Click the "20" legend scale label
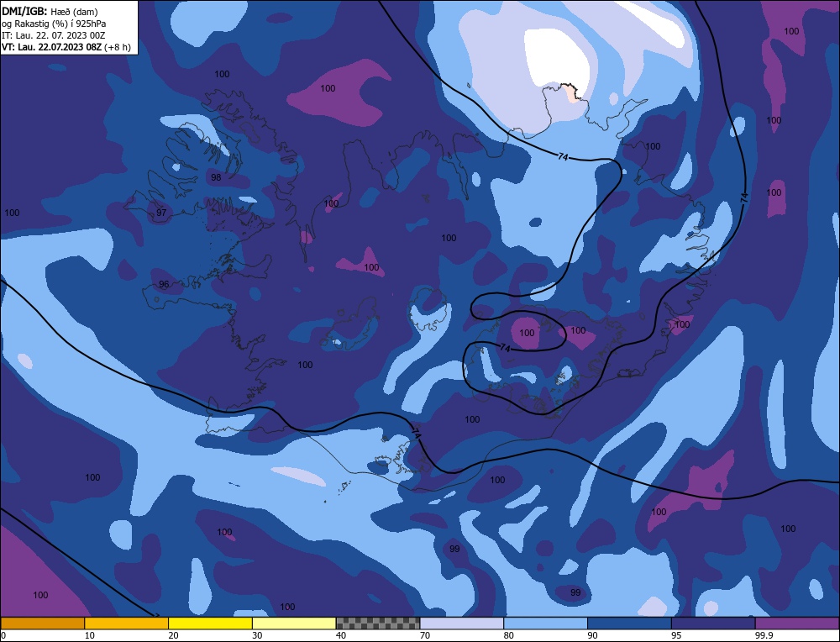The height and width of the screenshot is (642, 840). click(173, 635)
